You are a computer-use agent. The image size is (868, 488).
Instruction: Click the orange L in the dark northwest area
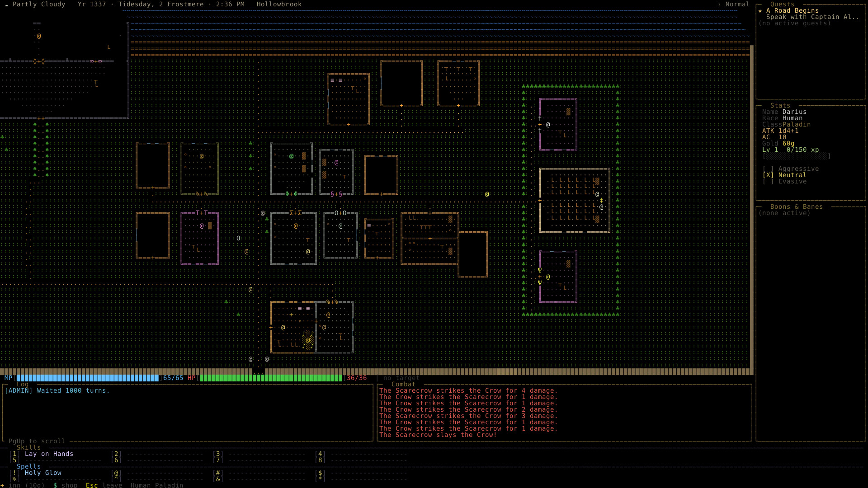point(108,47)
